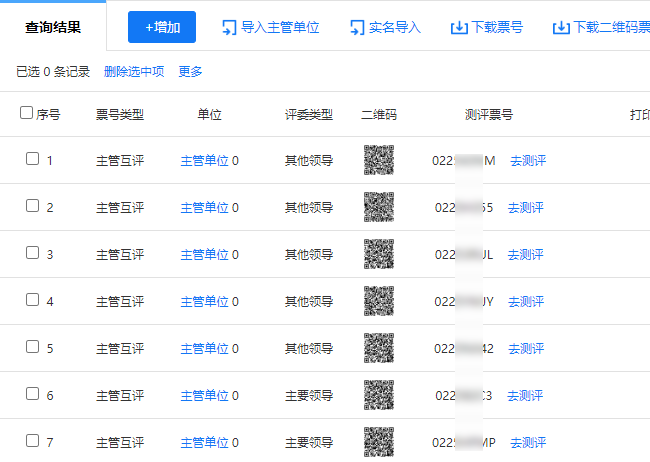The image size is (650, 462).
Task: Open QR code thumbnail in row 4
Action: pyautogui.click(x=379, y=301)
